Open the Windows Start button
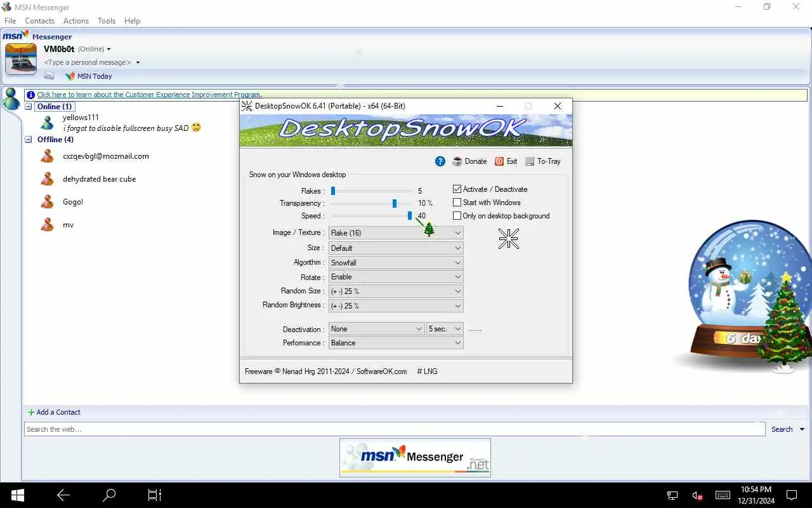 17,495
